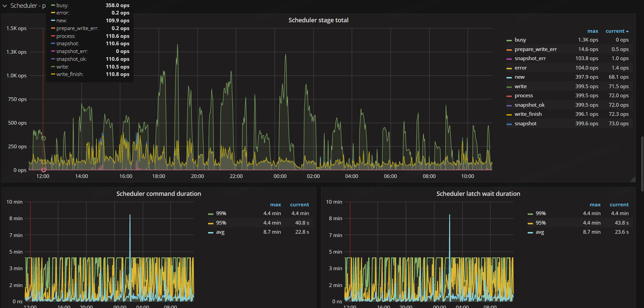
Task: Toggle the error series in stage total legend
Action: 521,68
